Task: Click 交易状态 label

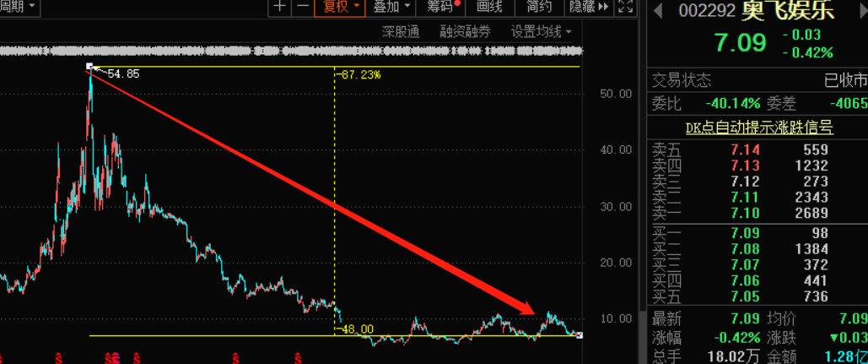Action: 681,81
